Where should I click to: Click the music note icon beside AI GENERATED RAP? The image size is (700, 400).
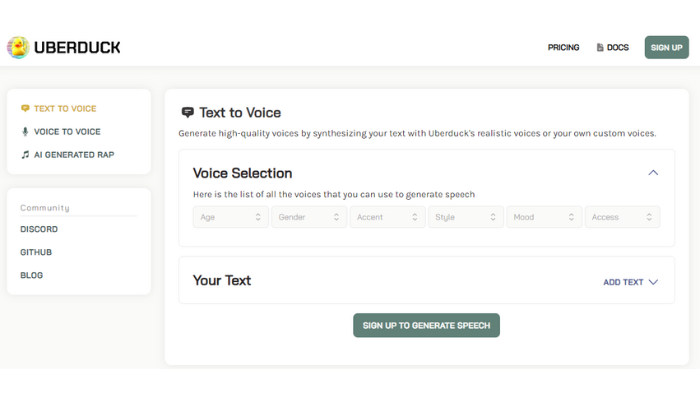click(x=25, y=155)
